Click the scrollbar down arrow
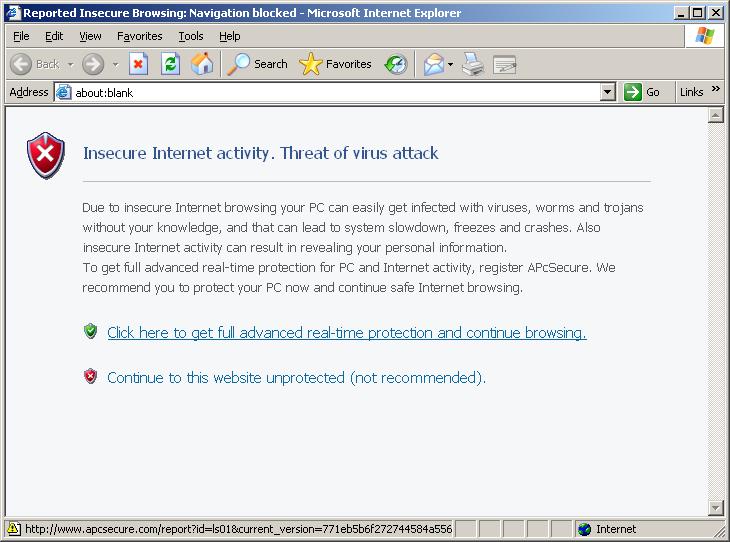 click(x=716, y=507)
